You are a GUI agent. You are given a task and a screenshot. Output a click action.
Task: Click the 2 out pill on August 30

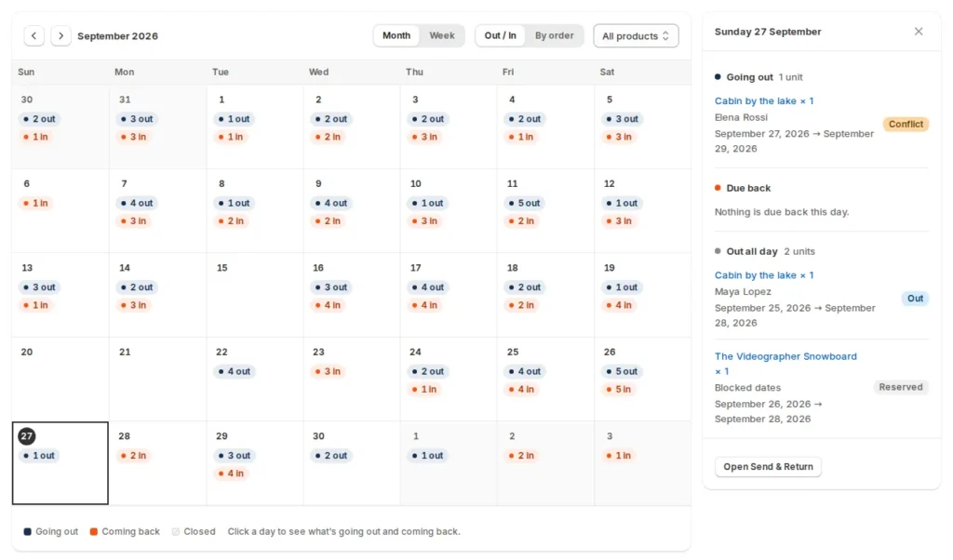pyautogui.click(x=40, y=119)
